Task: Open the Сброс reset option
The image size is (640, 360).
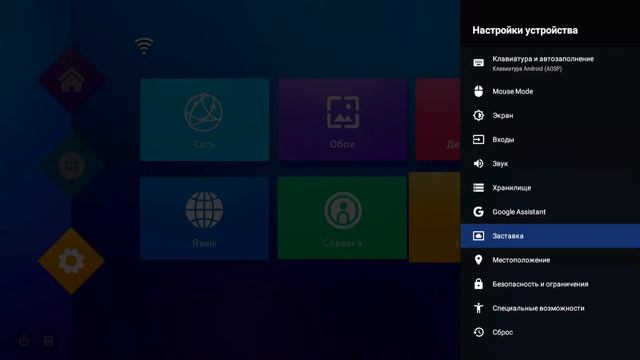Action: (x=550, y=332)
